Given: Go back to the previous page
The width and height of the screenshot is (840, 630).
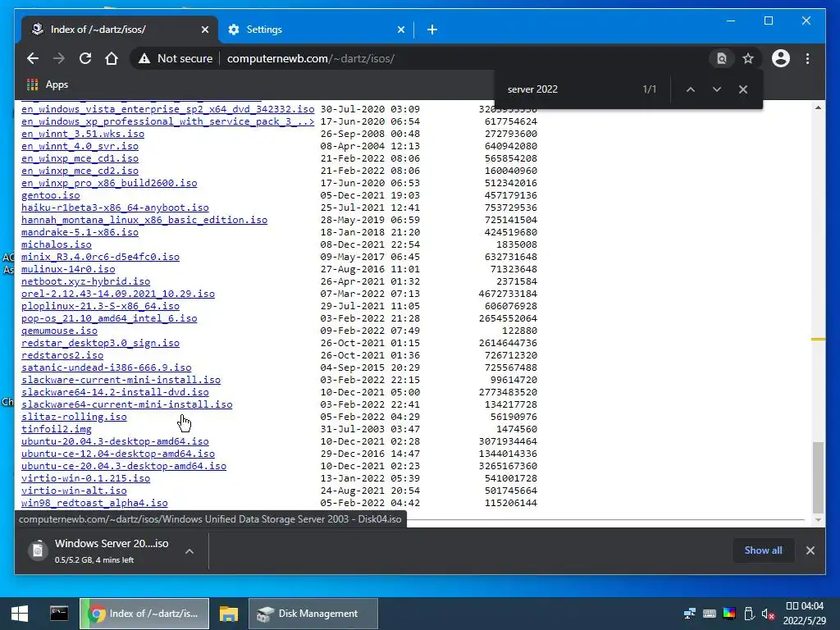Looking at the screenshot, I should [33, 58].
